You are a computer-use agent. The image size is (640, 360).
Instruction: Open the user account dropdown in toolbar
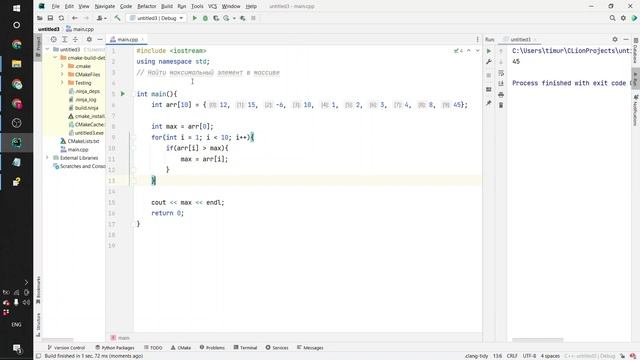coord(102,18)
